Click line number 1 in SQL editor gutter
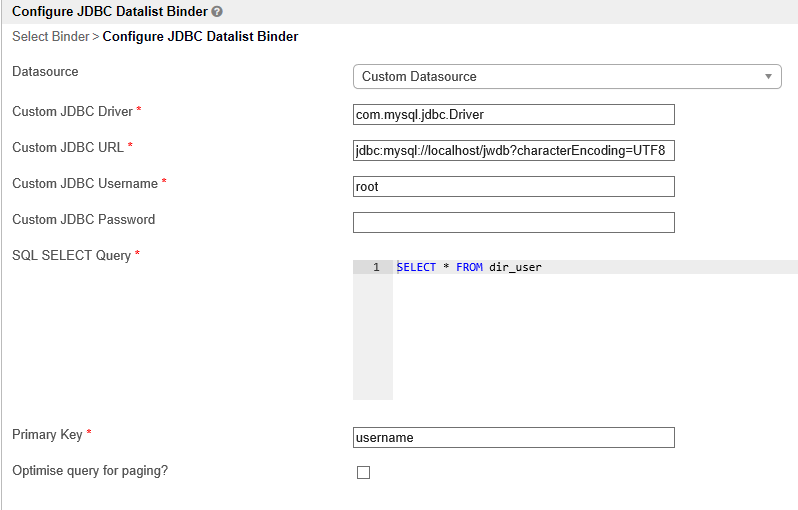The image size is (798, 510). coord(376,268)
